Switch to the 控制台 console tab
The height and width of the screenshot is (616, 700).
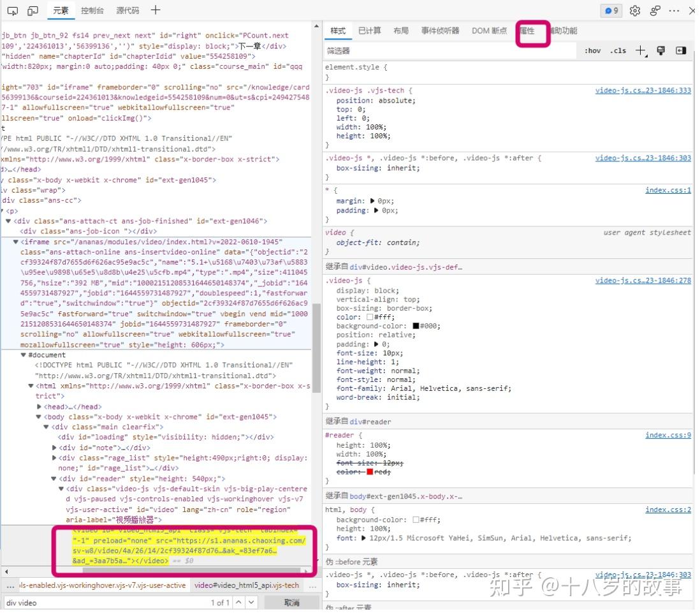point(92,10)
